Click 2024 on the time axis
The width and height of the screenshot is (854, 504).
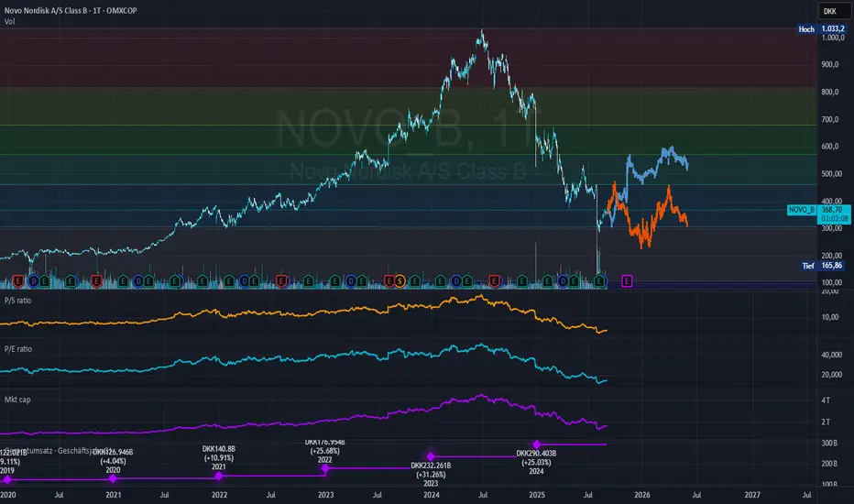click(x=432, y=495)
